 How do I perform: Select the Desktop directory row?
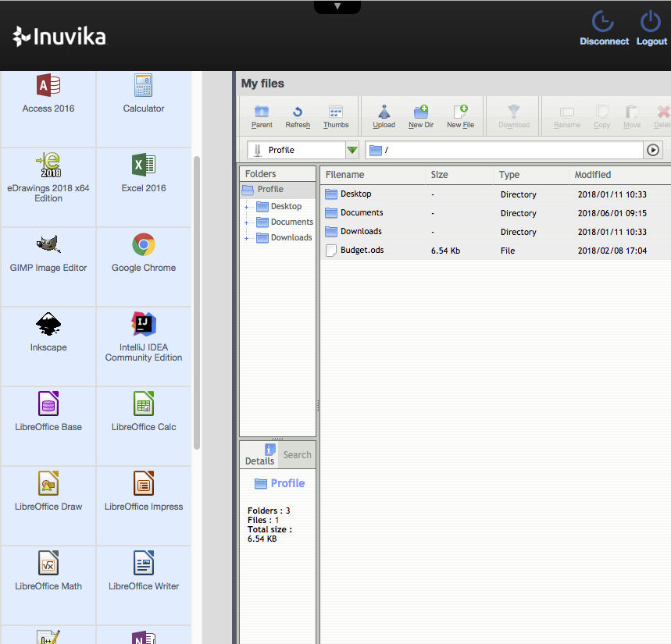[495, 194]
